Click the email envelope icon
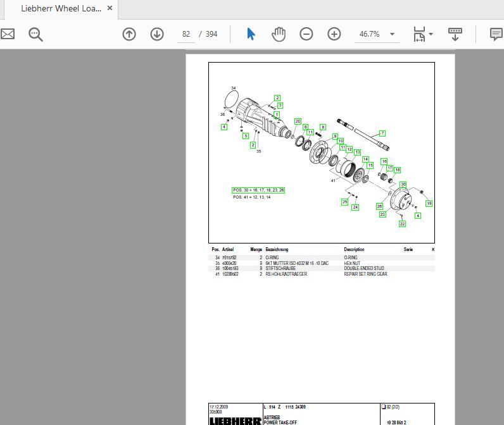 (8, 34)
